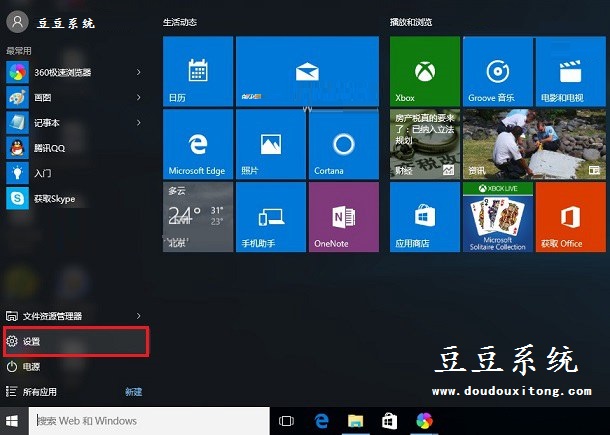Screen dimensions: 610x435
Task: Open Settings 设置
Action: click(x=76, y=341)
